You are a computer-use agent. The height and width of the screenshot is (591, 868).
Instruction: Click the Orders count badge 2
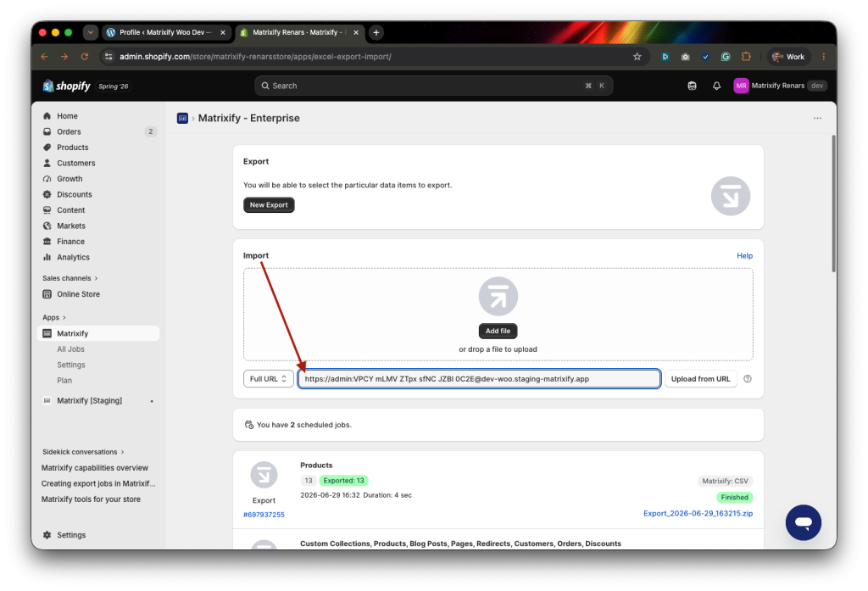(151, 131)
